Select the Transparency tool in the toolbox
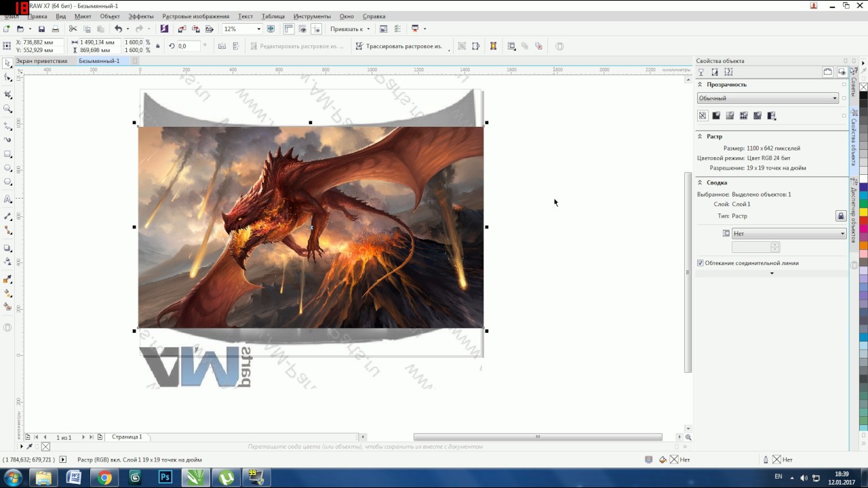This screenshot has width=868, height=488. (8, 262)
